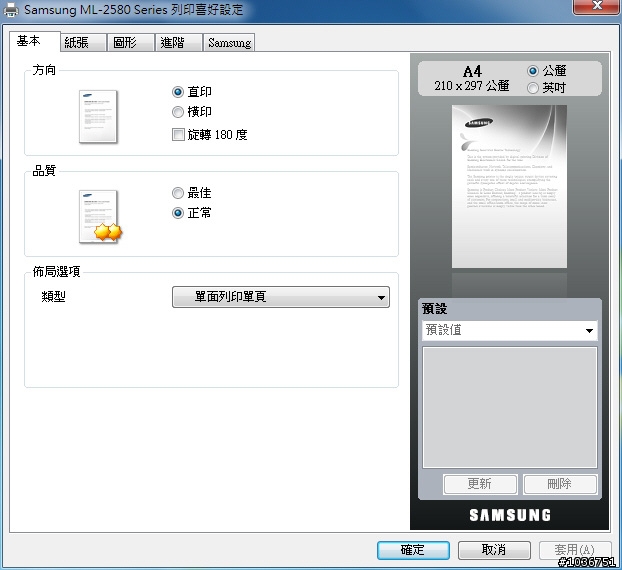Click the 取消 button
The width and height of the screenshot is (622, 570).
click(x=494, y=550)
